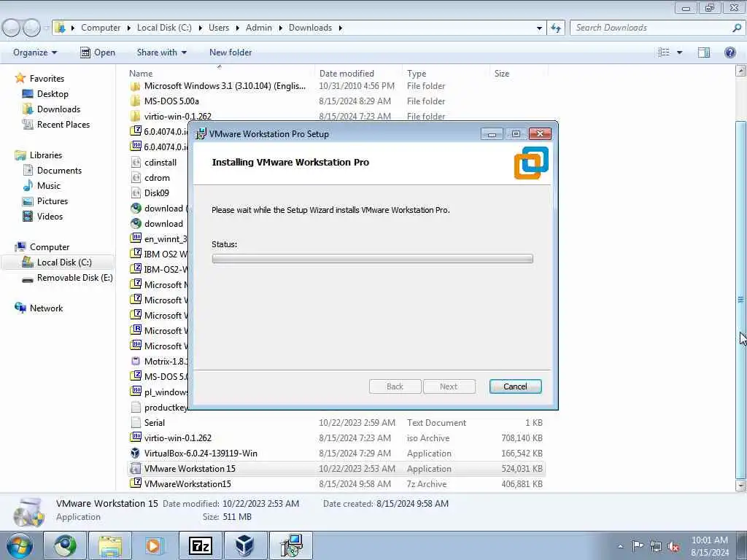Viewport: 747px width, 560px height.
Task: Open the Videos library
Action: click(50, 216)
